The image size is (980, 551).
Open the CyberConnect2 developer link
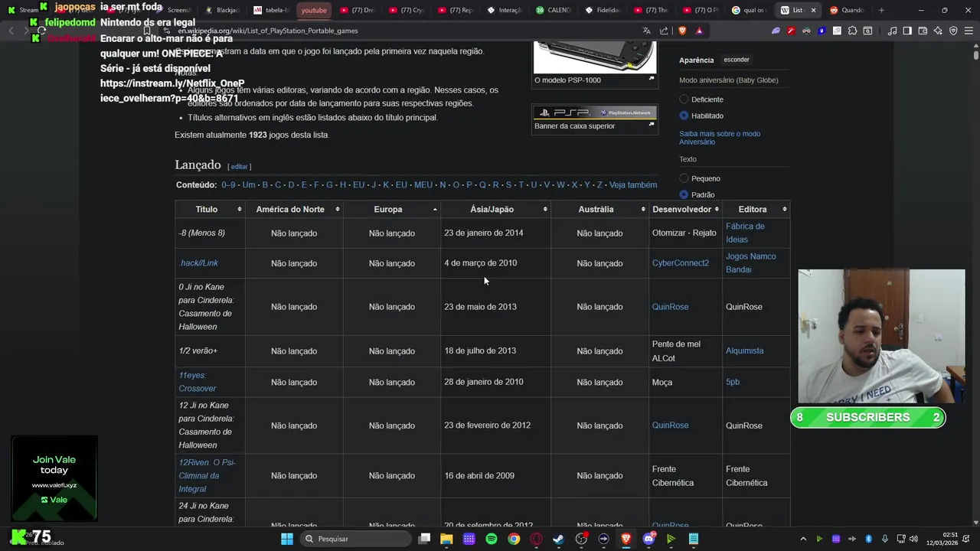point(681,263)
